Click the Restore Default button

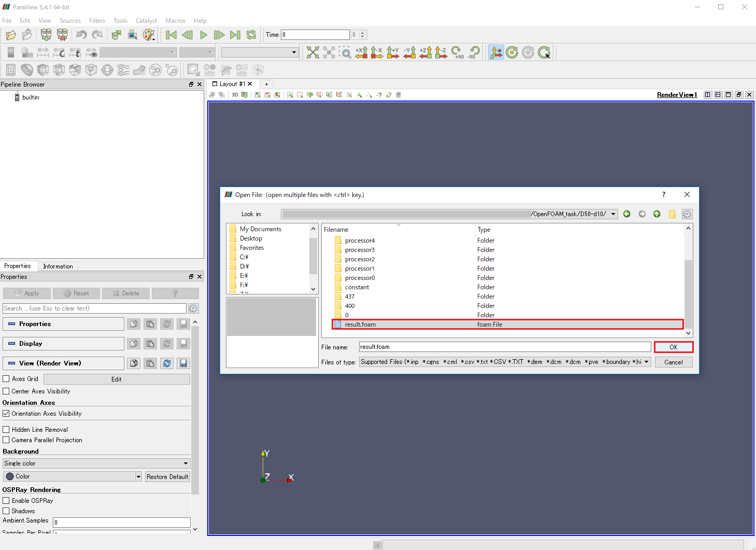[x=167, y=477]
